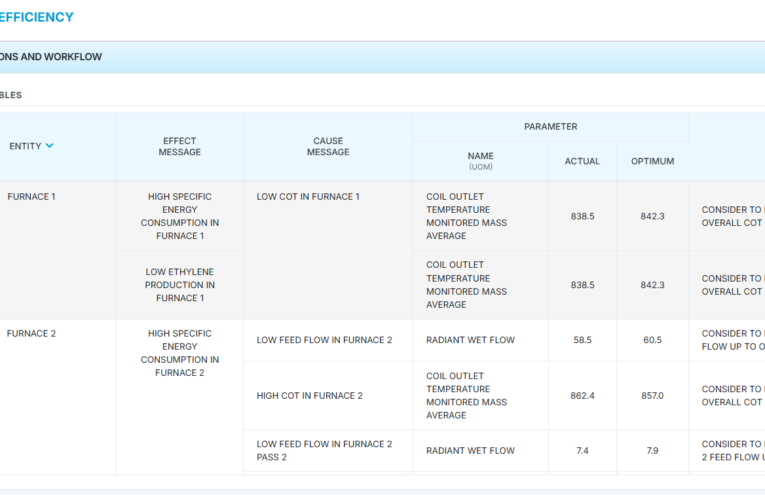Select Low COT in Furnace 1 cause
The width and height of the screenshot is (765, 495).
(308, 197)
